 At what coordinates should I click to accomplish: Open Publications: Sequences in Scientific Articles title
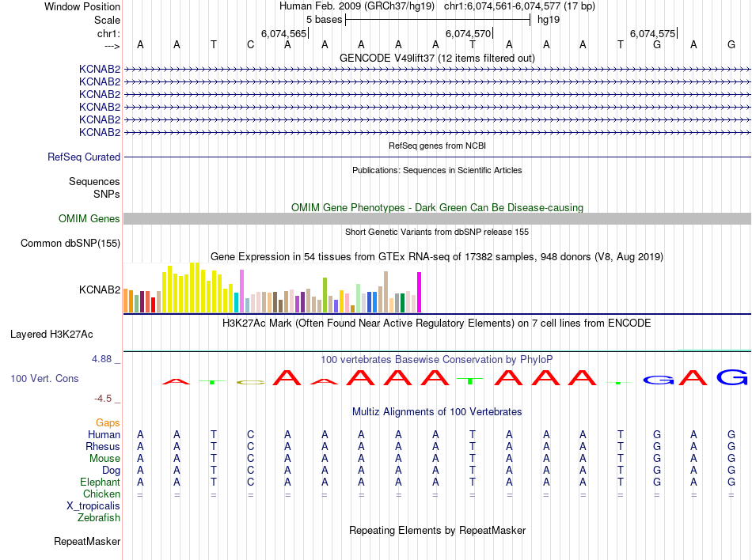pyautogui.click(x=437, y=170)
